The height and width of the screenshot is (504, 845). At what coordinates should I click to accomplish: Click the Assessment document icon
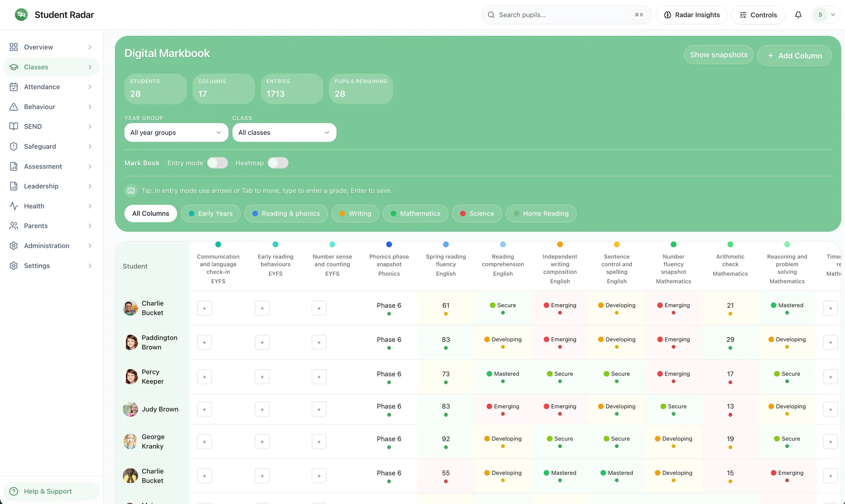(x=14, y=166)
